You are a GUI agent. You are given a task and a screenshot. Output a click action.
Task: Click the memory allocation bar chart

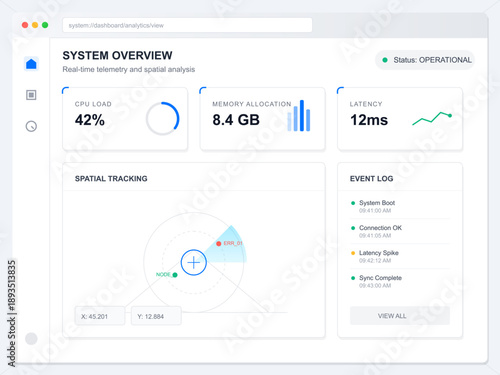[299, 116]
